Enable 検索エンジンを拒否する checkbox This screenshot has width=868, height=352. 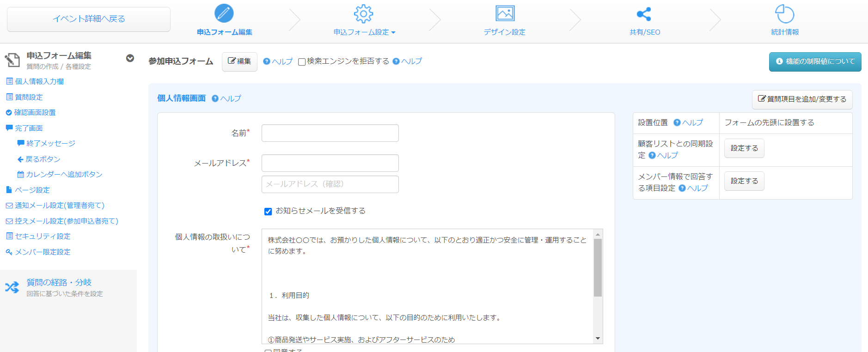[302, 62]
